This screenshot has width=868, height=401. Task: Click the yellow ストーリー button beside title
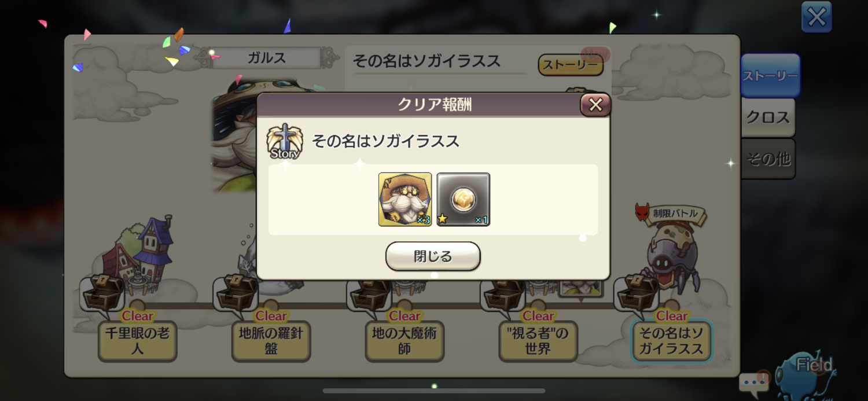(x=571, y=65)
